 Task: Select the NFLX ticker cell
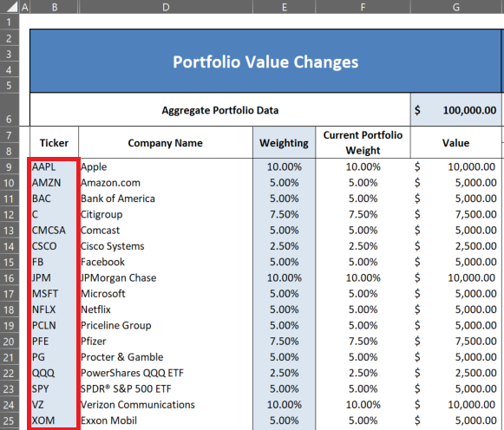pos(54,309)
